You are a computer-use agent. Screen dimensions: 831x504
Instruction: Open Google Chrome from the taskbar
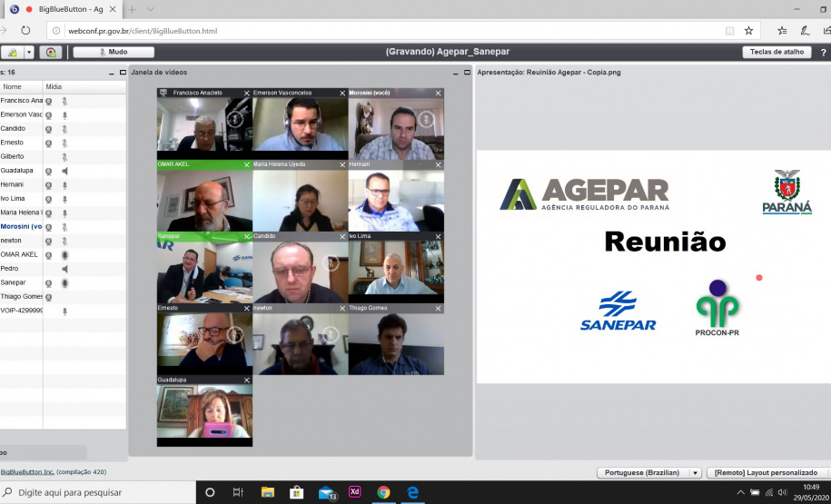coord(383,492)
